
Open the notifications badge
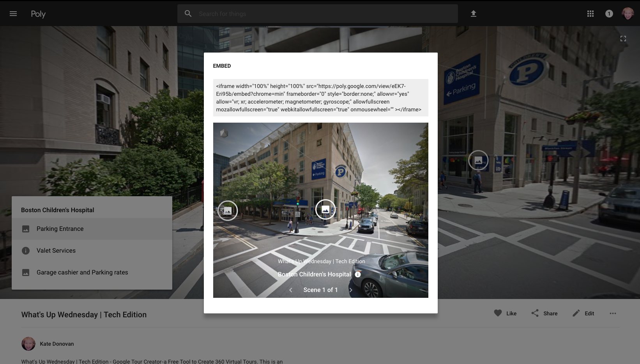[x=609, y=14]
